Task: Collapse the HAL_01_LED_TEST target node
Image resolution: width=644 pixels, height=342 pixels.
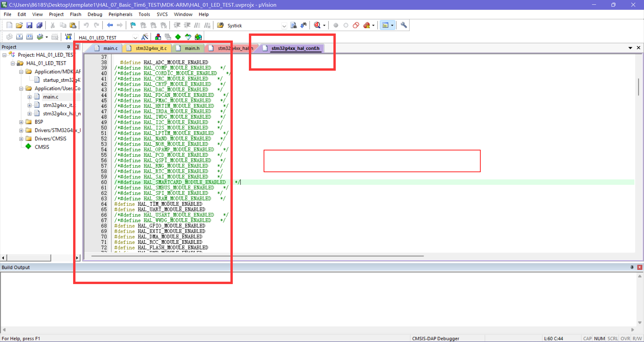Action: (x=13, y=63)
